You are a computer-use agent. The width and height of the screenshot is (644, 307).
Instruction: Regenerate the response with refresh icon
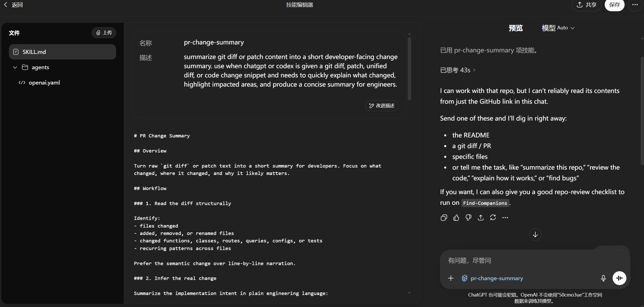(x=493, y=218)
